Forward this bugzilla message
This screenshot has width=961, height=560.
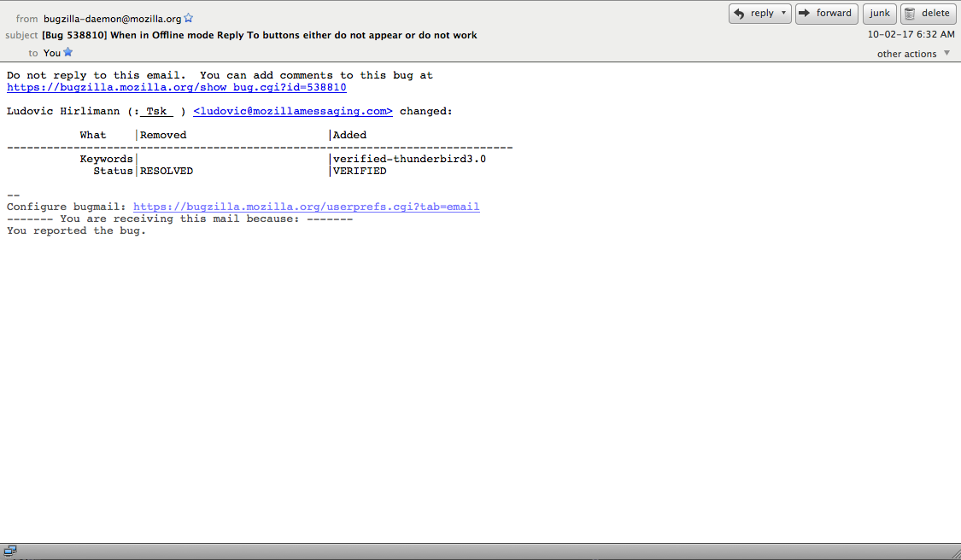(826, 14)
